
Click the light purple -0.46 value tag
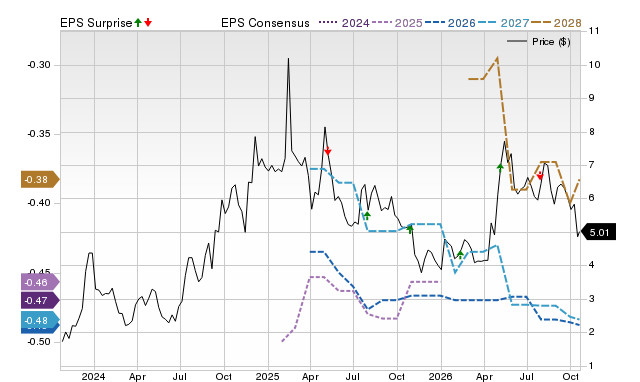[x=40, y=282]
